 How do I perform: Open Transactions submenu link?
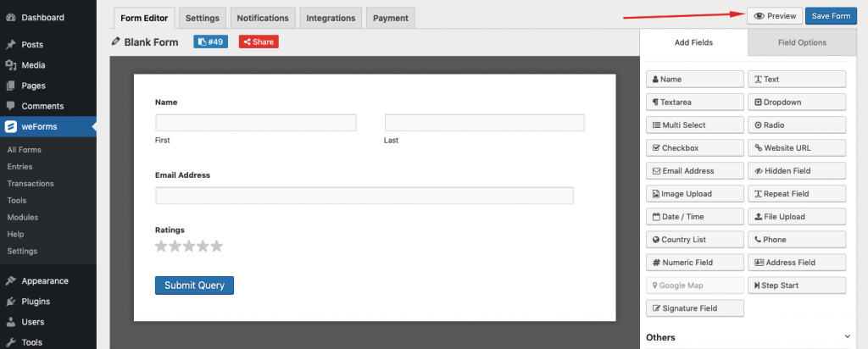coord(31,184)
